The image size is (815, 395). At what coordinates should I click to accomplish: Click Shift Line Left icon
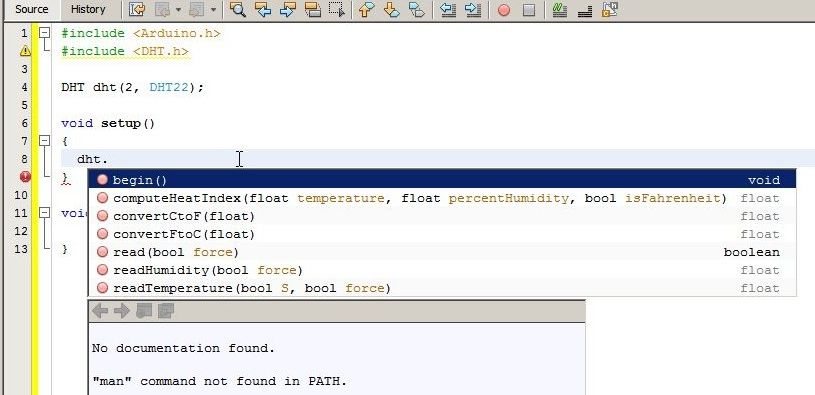pos(448,9)
